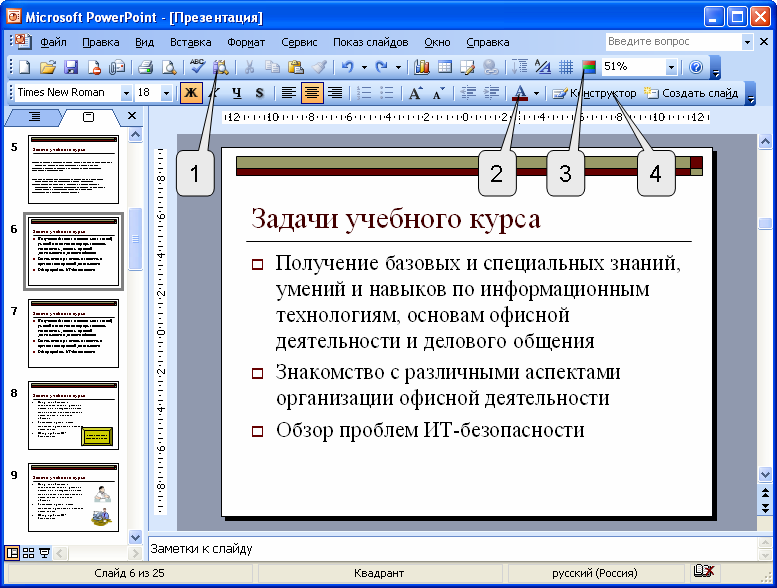Viewport: 777px width, 588px height.
Task: Open Standard toolbar options arrow
Action: 715,68
